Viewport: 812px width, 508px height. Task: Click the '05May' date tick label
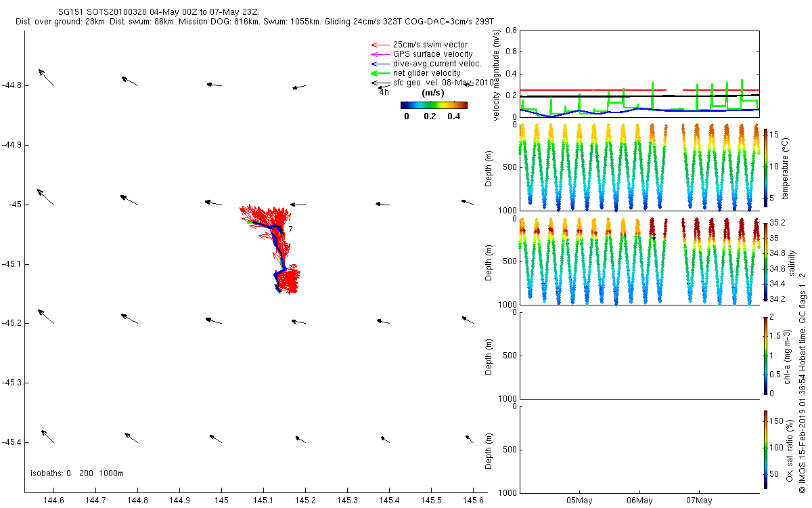click(581, 501)
